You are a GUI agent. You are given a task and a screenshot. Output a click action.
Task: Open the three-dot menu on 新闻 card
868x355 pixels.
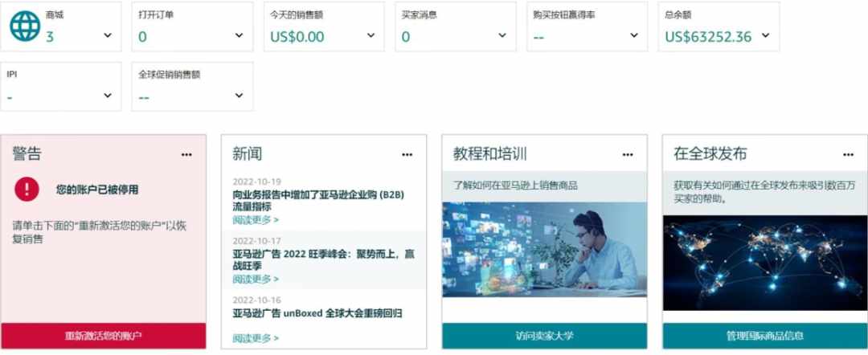(x=407, y=155)
